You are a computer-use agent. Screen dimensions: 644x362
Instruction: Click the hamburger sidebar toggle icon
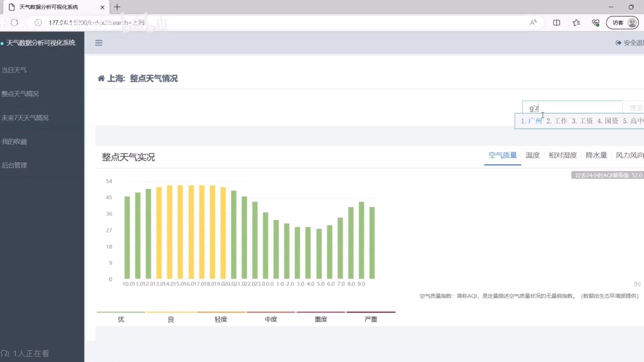pos(99,43)
